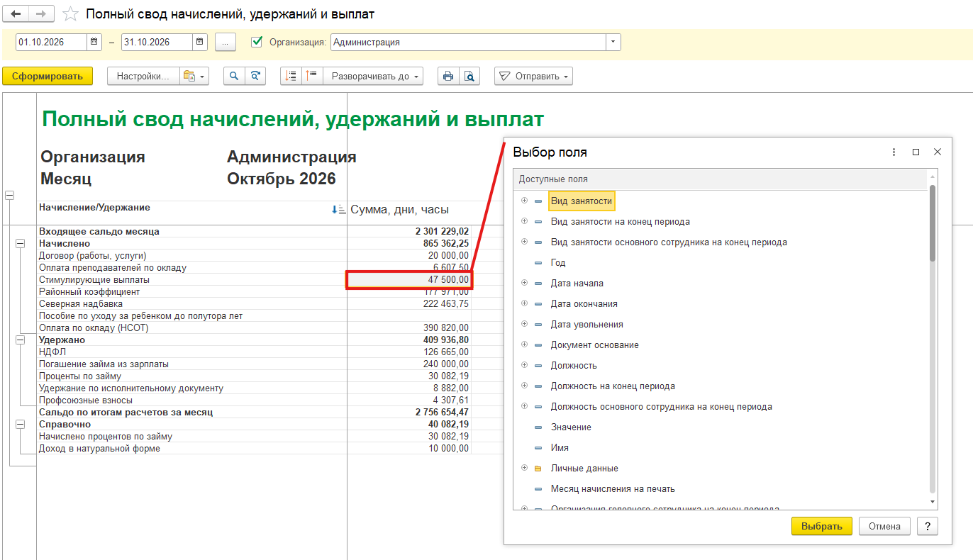Screen dimensions: 973x560
Task: Open the Отправить dropdown menu
Action: 533,77
